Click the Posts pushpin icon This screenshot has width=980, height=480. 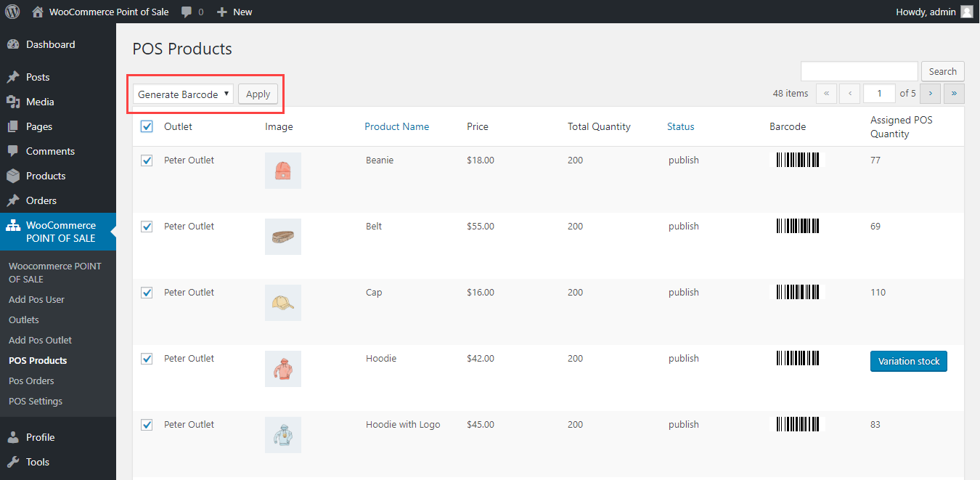(x=13, y=77)
